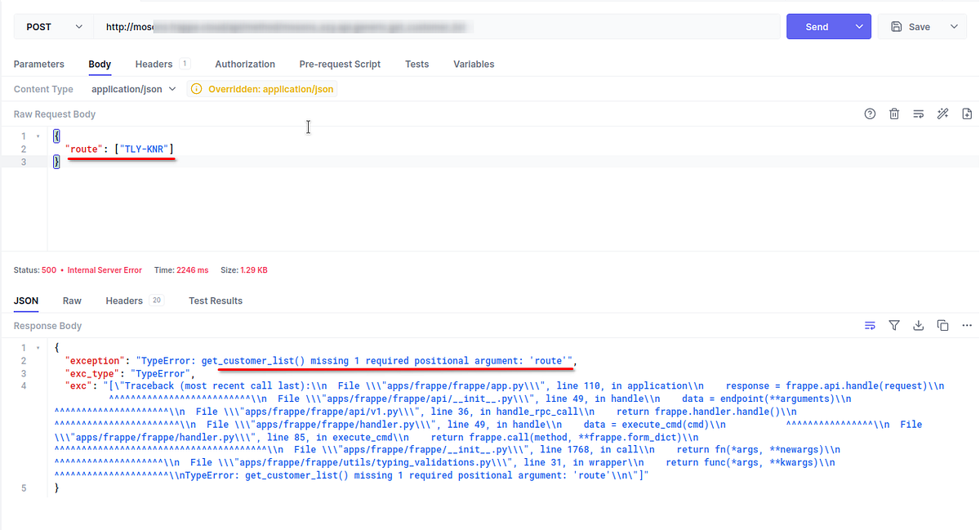
Task: Click the Response Body label
Action: click(48, 326)
